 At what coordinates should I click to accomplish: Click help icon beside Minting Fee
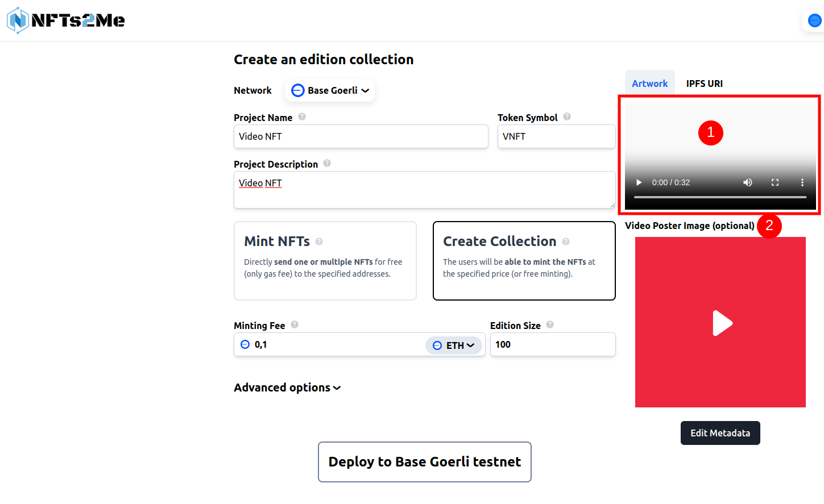(295, 324)
